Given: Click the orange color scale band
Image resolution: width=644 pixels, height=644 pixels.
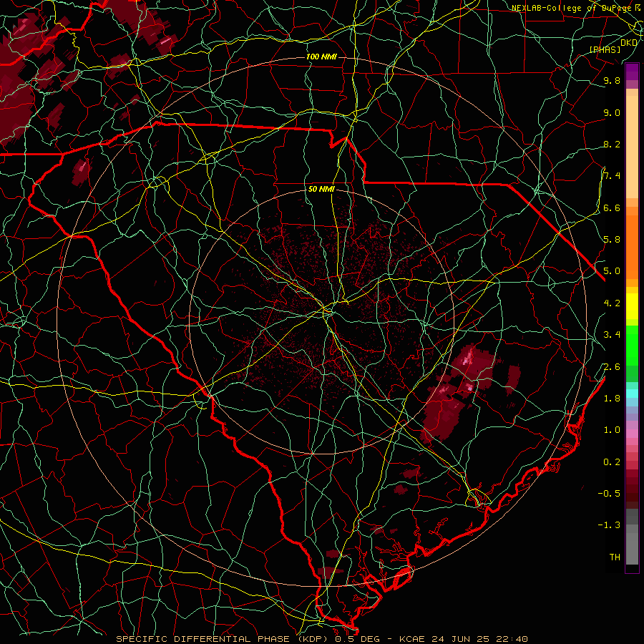Looking at the screenshot, I should (632, 247).
